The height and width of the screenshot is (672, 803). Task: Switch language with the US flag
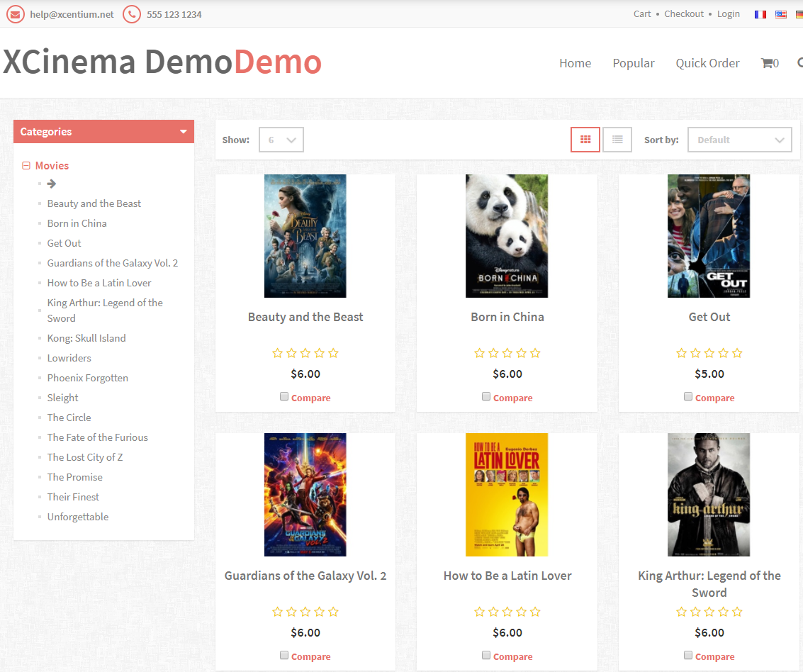pyautogui.click(x=780, y=14)
